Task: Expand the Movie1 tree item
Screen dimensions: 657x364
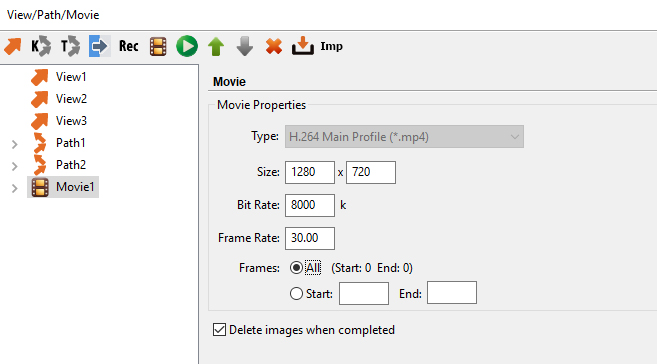Action: point(15,188)
